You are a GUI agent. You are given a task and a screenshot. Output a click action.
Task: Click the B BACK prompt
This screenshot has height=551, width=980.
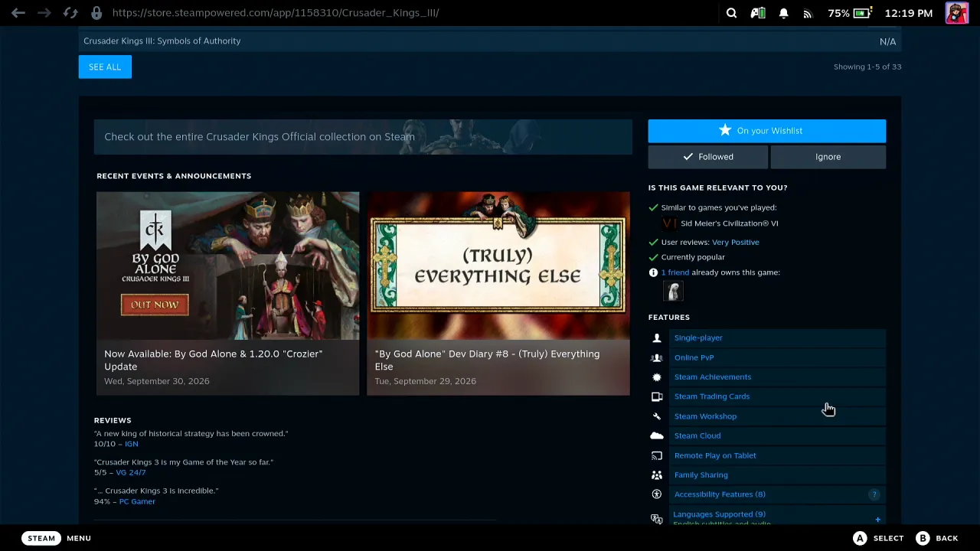(937, 538)
